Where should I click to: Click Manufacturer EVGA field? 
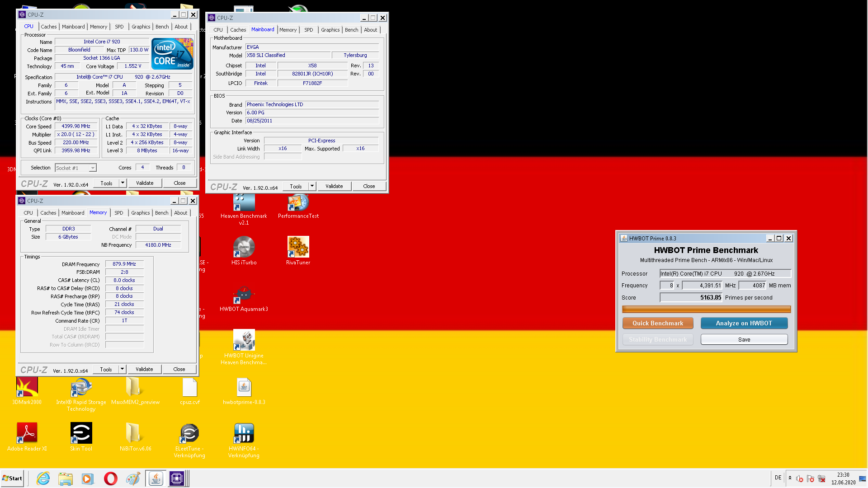[x=312, y=47]
